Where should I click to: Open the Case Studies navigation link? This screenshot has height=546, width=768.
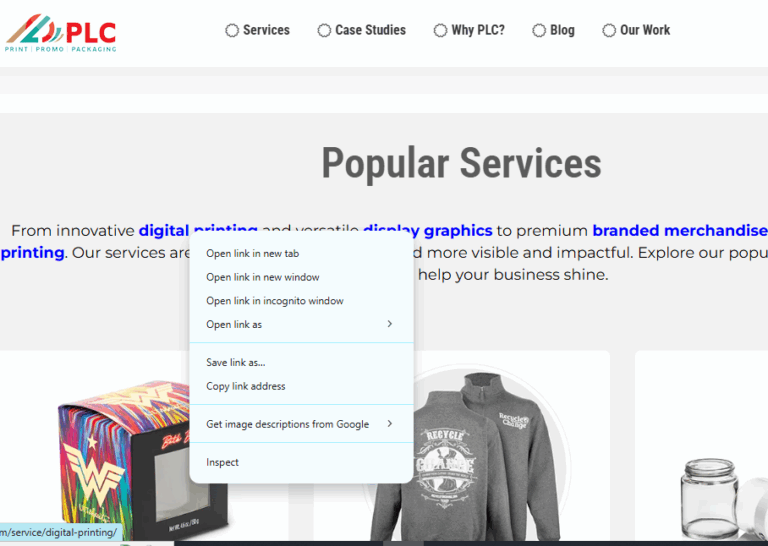click(x=370, y=30)
